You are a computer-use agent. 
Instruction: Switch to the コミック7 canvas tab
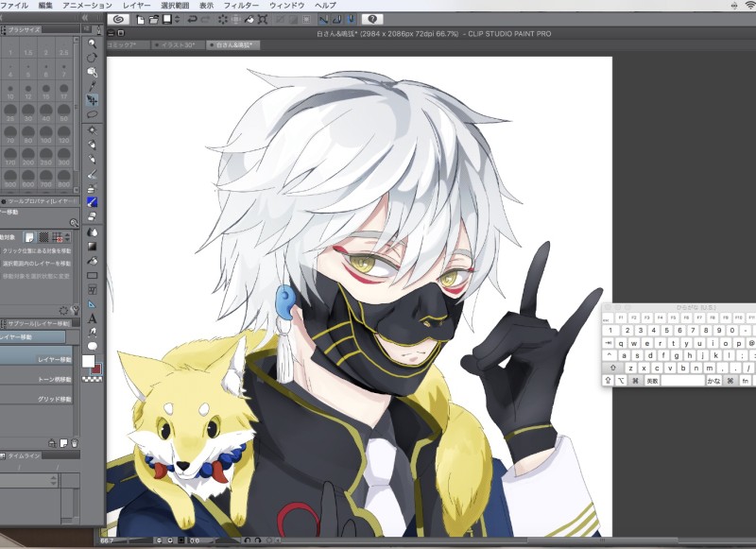pyautogui.click(x=128, y=44)
